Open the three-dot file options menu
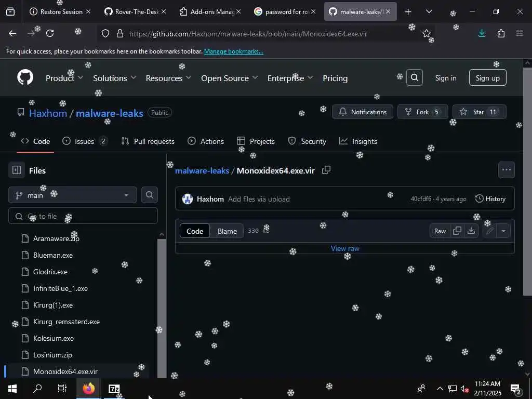Viewport: 532px width, 399px height. [506, 170]
